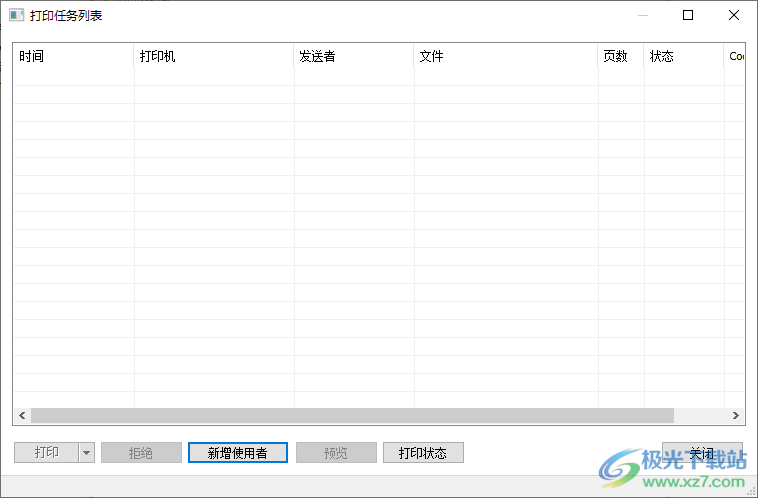Maximize the 打印任务列表 window

688,15
